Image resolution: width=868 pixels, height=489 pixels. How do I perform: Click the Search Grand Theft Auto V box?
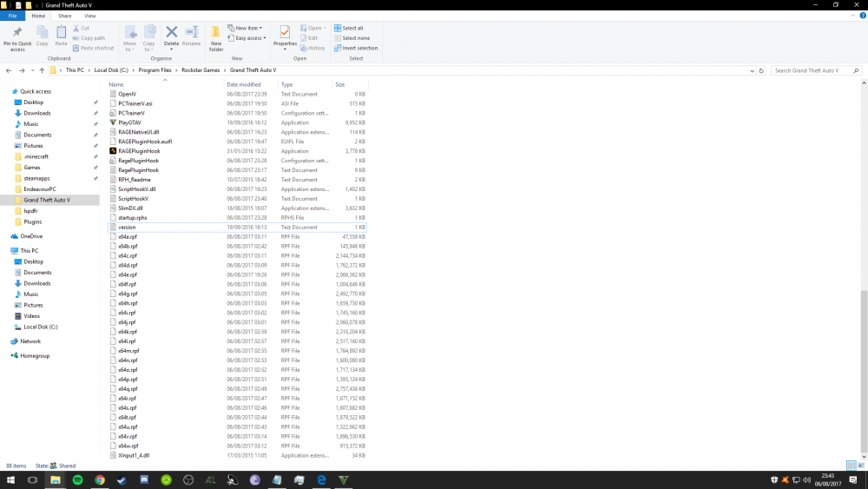click(815, 71)
